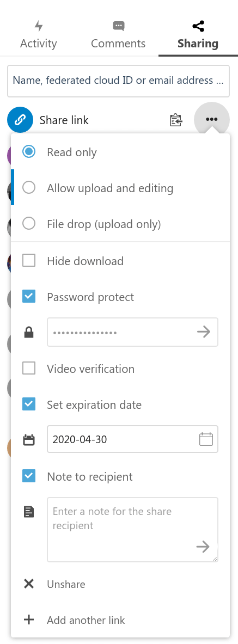Open the Comments tab
Viewport: 238px width, 644px height.
click(x=118, y=35)
